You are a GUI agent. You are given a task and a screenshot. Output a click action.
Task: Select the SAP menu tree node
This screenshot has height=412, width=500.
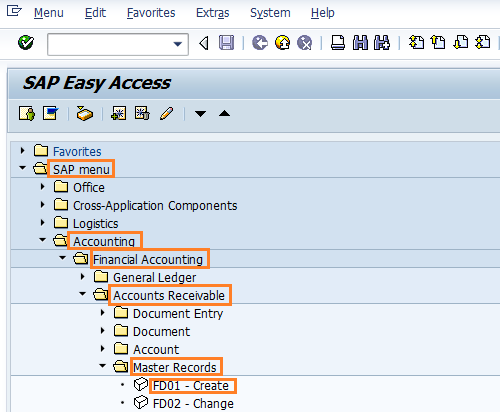click(x=81, y=170)
